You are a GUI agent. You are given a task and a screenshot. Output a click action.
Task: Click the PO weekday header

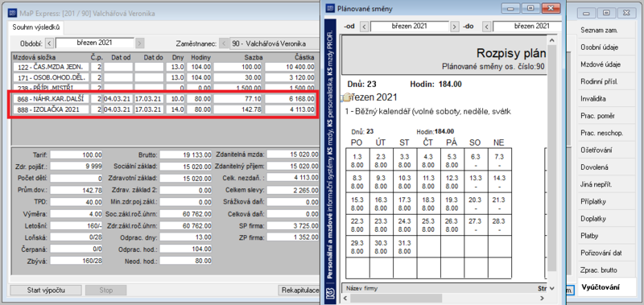(x=357, y=142)
